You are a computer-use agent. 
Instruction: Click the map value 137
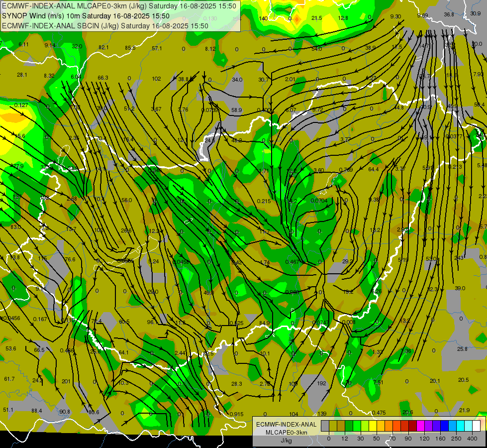point(17,197)
